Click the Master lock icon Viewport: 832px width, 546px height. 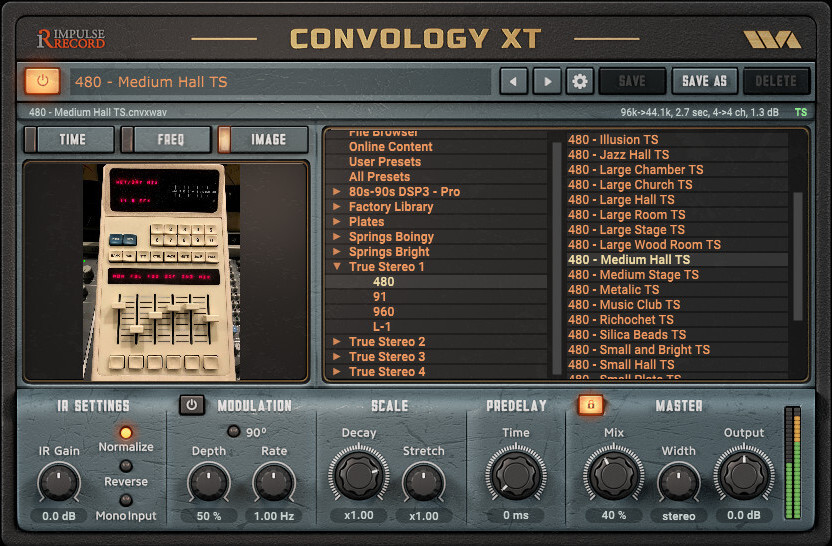pyautogui.click(x=590, y=405)
